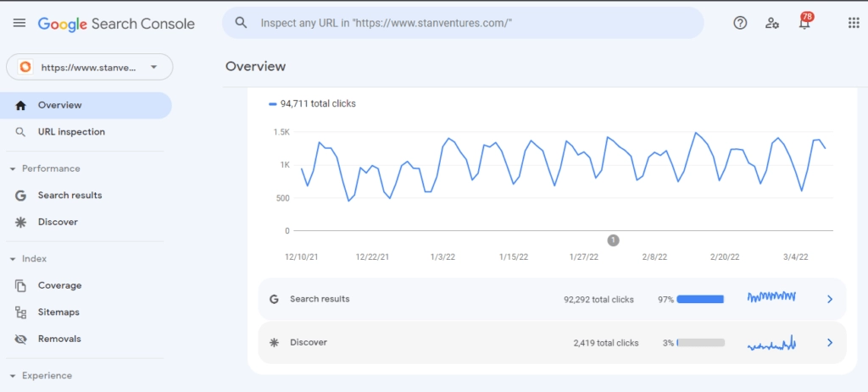Open the Google apps grid
The image size is (868, 392).
click(x=854, y=24)
